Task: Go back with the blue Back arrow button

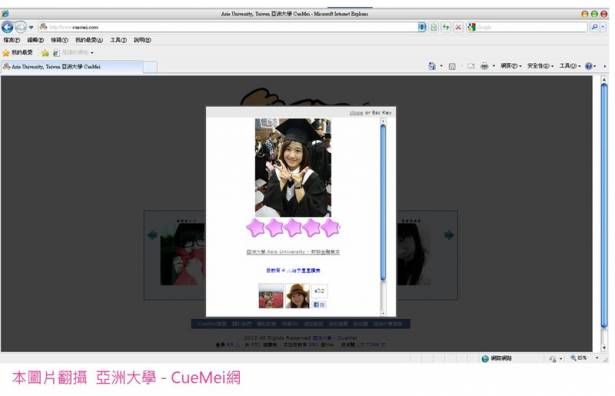Action: tap(7, 27)
